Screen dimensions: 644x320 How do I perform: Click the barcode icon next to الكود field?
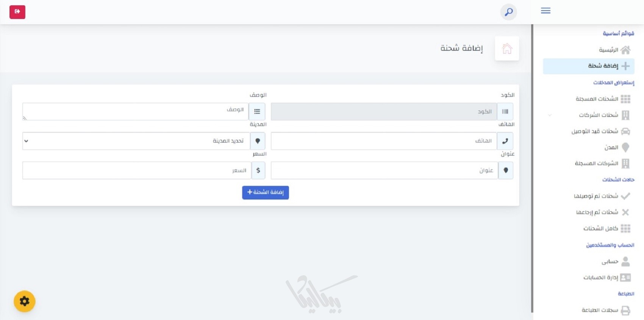point(505,111)
